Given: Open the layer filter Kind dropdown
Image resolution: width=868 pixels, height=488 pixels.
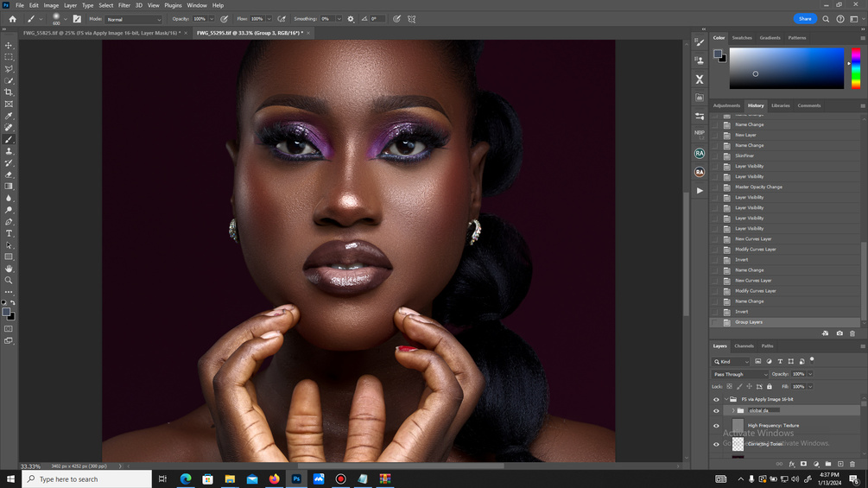Looking at the screenshot, I should tap(731, 362).
